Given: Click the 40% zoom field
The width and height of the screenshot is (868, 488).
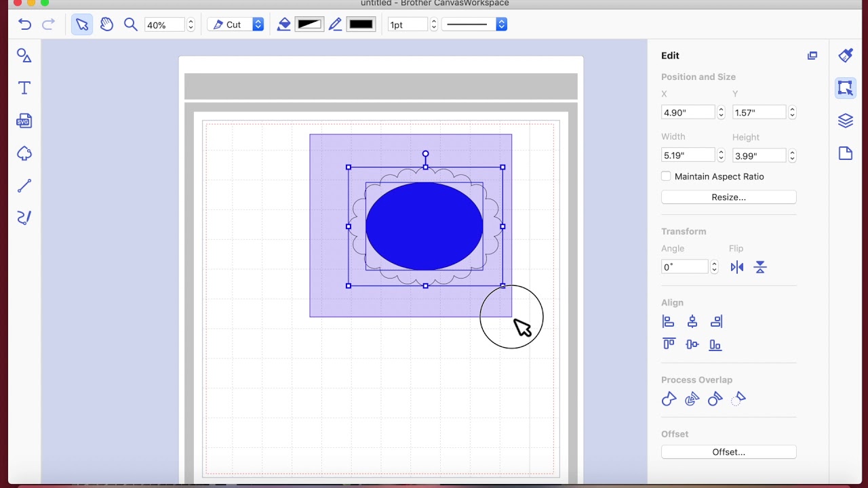Looking at the screenshot, I should pos(165,24).
